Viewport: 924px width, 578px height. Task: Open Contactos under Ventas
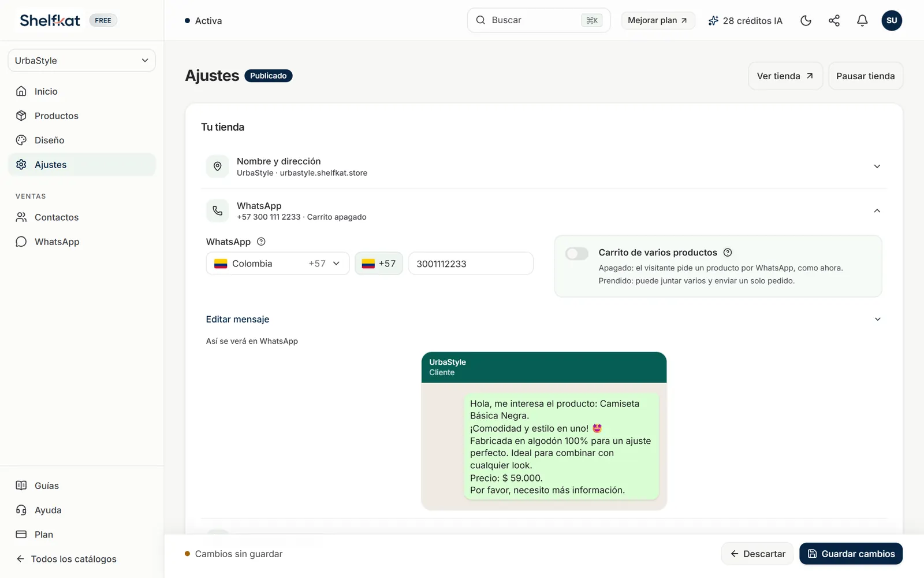[81, 217]
